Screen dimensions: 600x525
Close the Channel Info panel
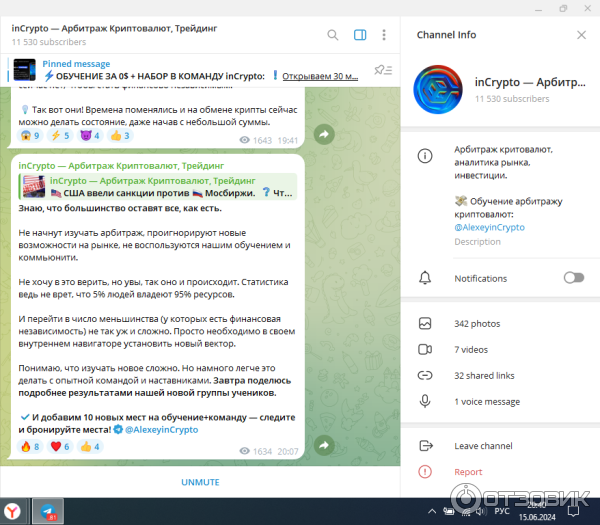click(582, 35)
